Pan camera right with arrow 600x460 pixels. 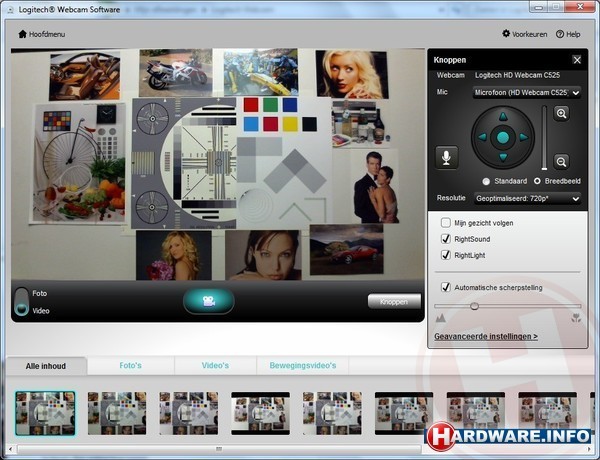[523, 137]
